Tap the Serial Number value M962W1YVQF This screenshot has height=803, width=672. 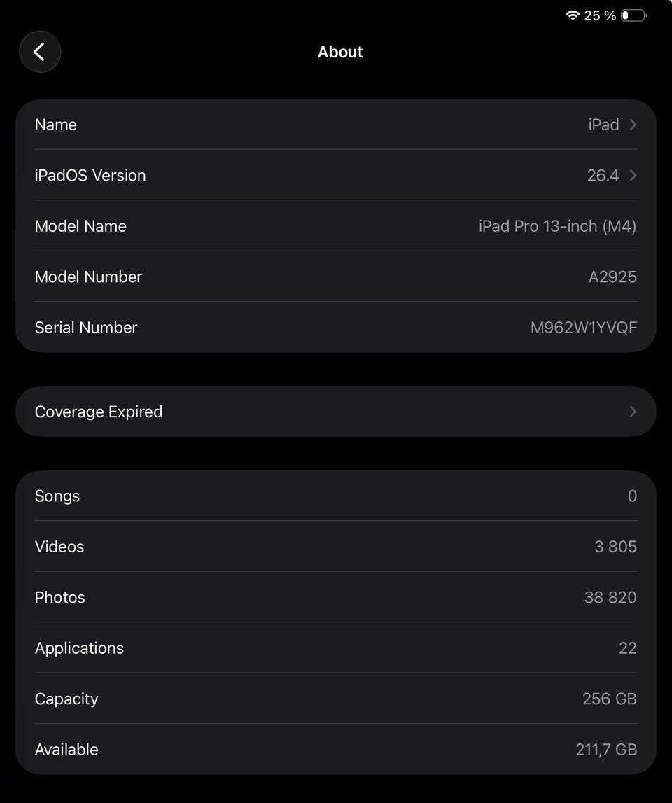tap(583, 328)
